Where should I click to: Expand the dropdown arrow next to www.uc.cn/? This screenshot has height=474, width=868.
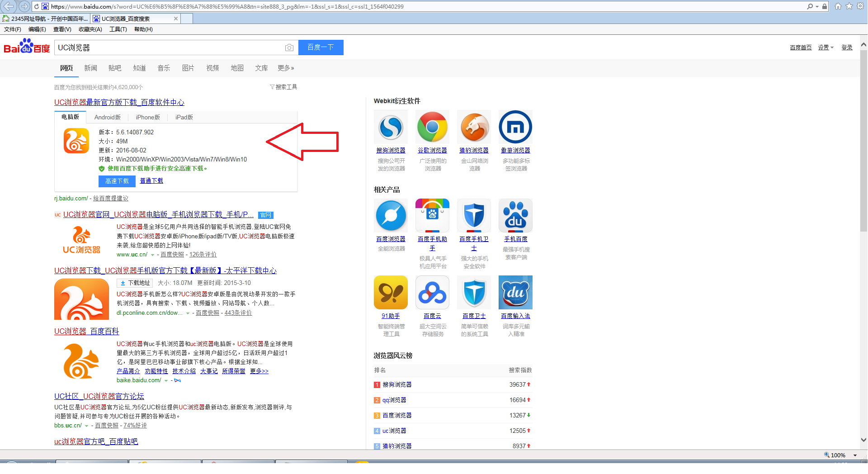(152, 255)
